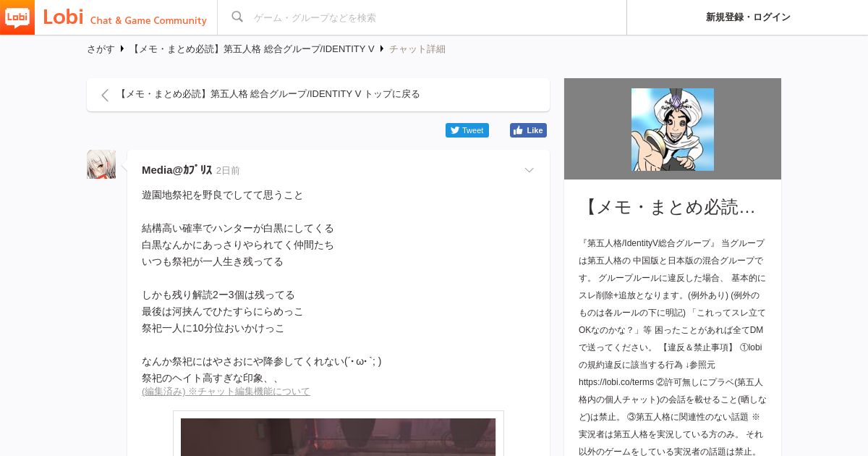This screenshot has height=456, width=868.
Task: Open the 編集済み チャット編集機能について link
Action: (x=226, y=392)
